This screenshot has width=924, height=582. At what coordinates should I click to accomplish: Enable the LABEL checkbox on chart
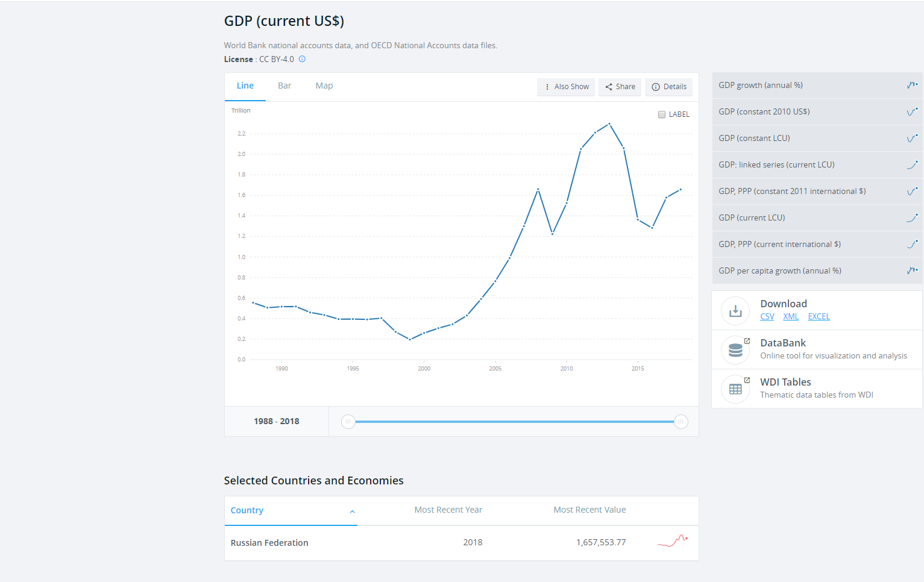[x=662, y=114]
